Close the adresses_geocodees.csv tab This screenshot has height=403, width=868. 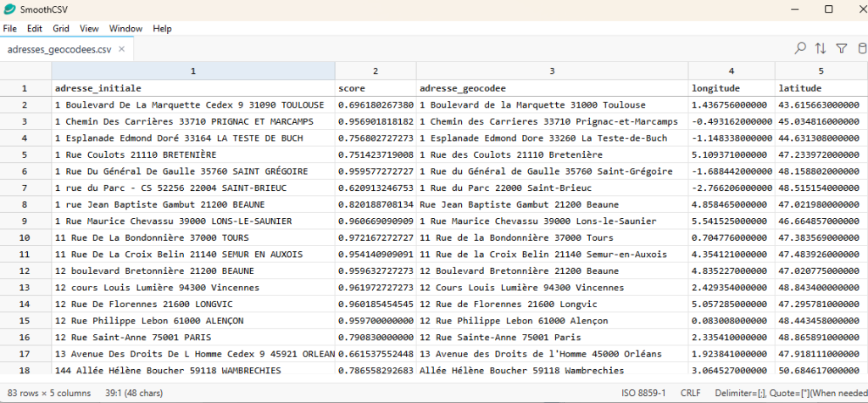(x=121, y=49)
